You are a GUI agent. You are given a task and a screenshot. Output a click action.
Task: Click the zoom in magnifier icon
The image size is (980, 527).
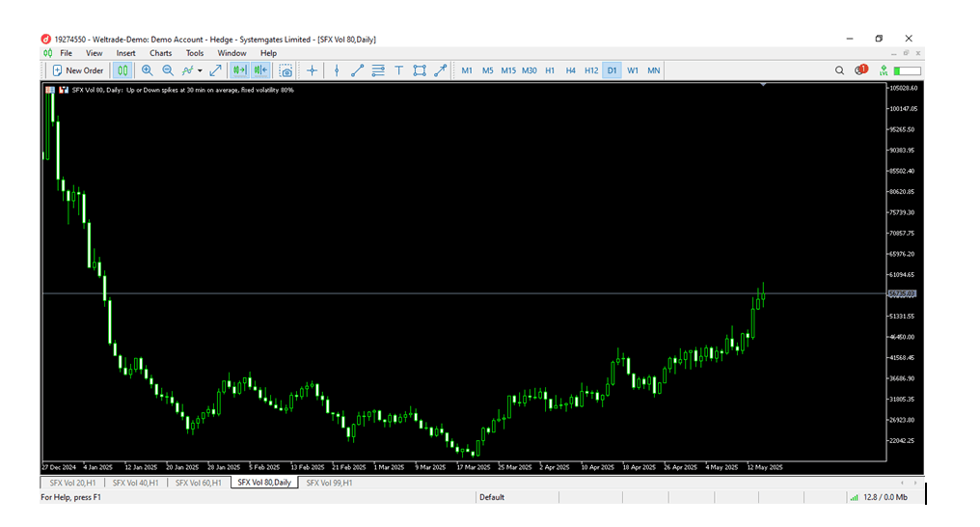[147, 70]
